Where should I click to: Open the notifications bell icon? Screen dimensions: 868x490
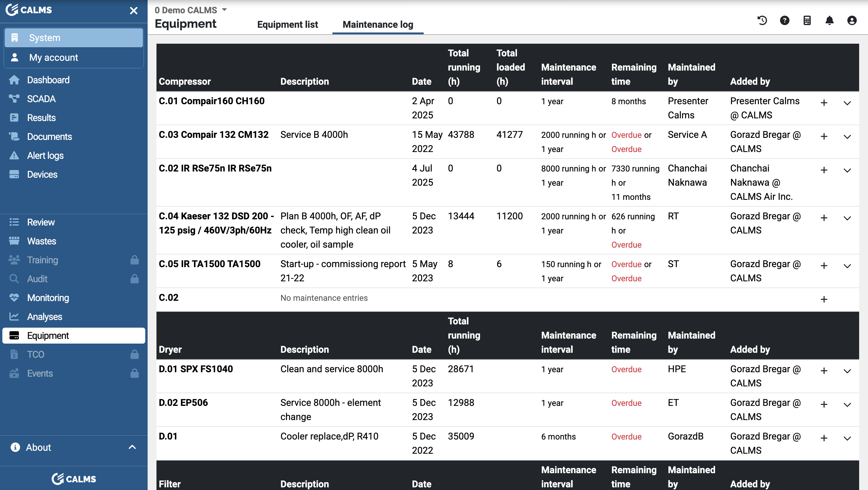click(829, 20)
